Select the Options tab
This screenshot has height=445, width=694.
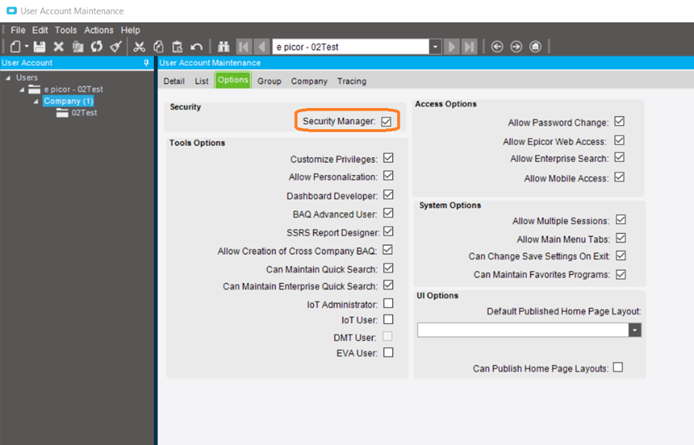click(x=233, y=80)
